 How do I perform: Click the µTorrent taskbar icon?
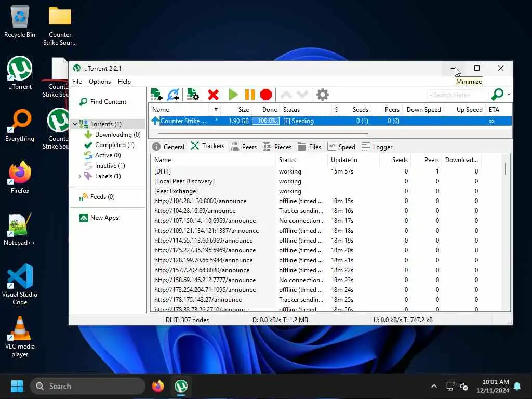[181, 386]
